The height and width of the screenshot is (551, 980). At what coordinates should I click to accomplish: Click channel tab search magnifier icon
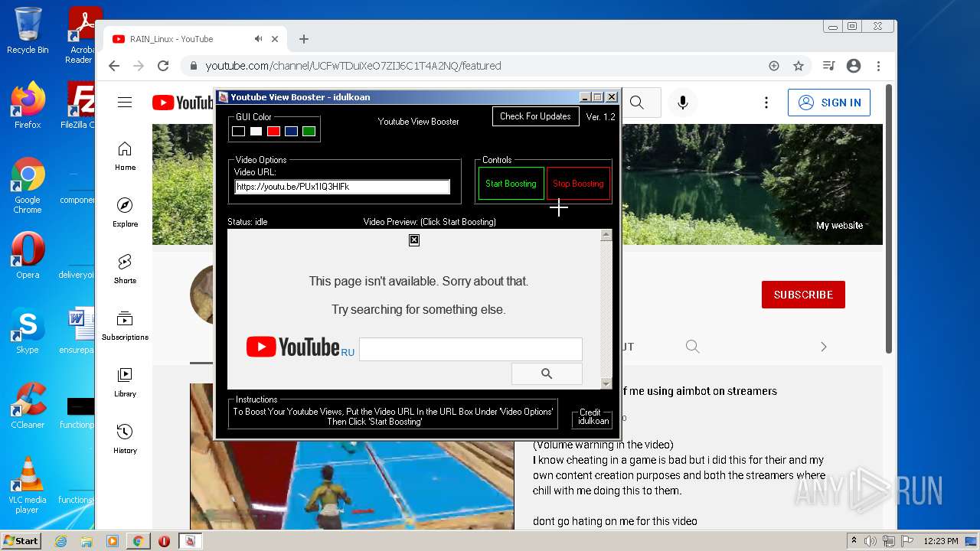pos(693,347)
